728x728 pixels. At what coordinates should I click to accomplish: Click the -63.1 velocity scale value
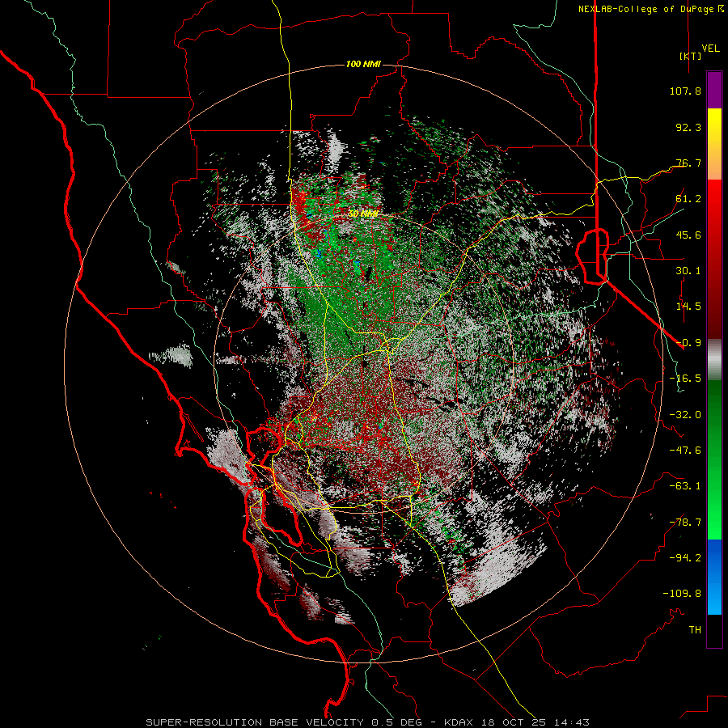pyautogui.click(x=685, y=486)
